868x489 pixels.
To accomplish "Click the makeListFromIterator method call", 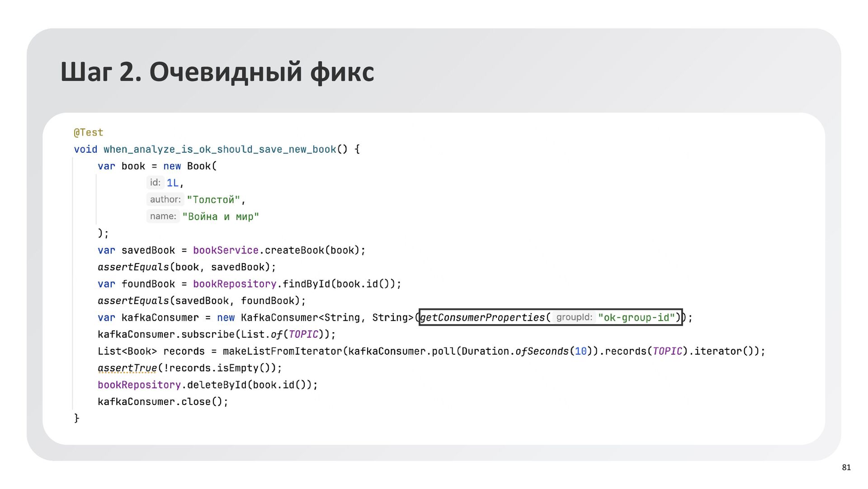I will (x=283, y=351).
